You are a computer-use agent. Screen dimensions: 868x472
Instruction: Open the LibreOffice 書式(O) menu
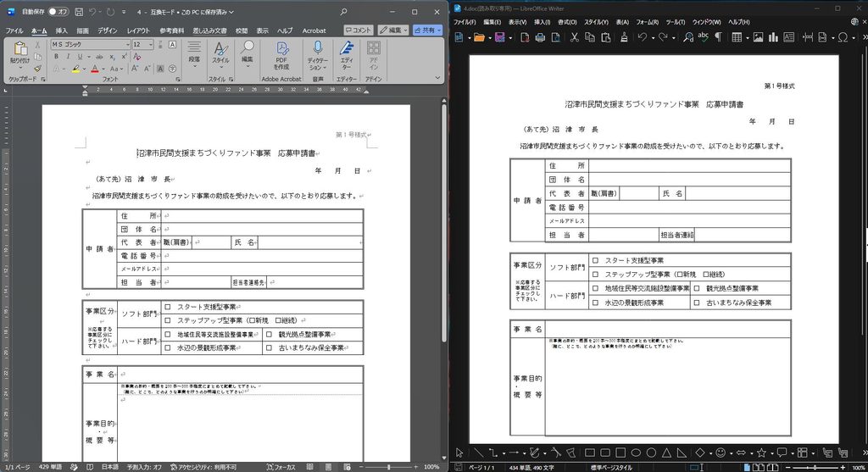tap(567, 22)
